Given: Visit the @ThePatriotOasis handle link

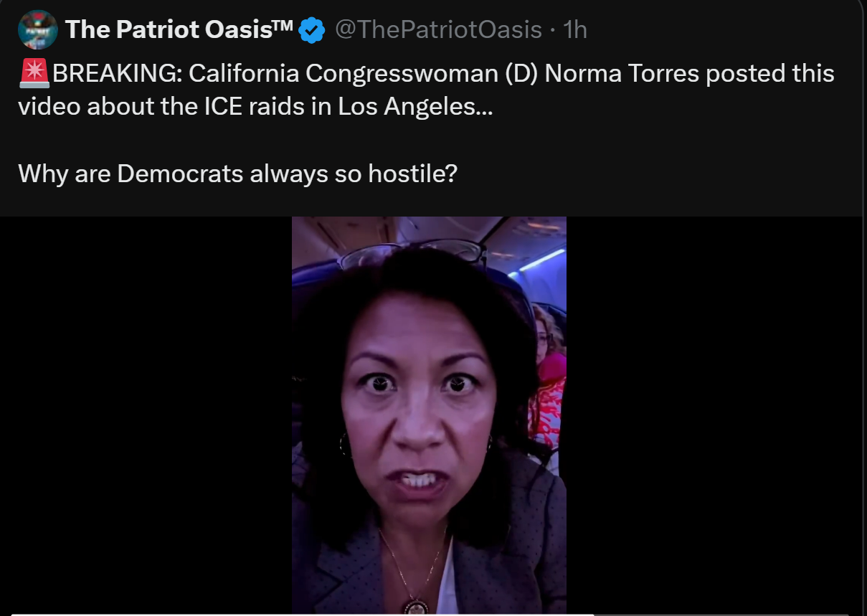Looking at the screenshot, I should click(438, 29).
